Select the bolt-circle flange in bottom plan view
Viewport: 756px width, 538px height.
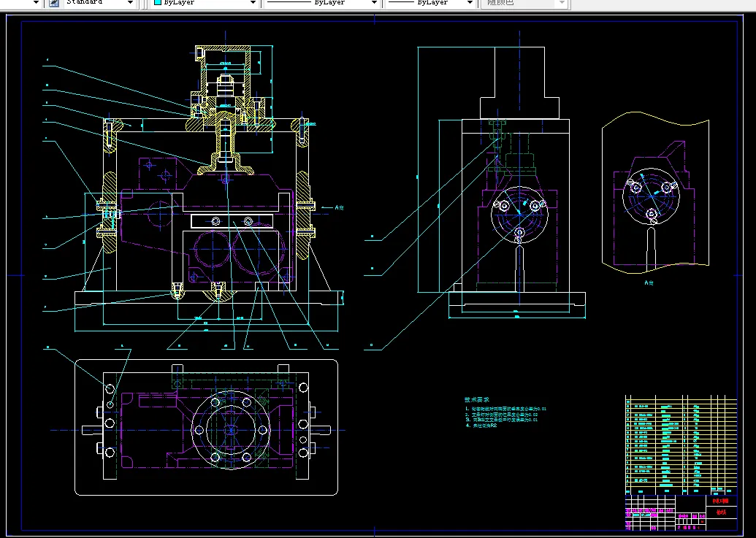pyautogui.click(x=231, y=429)
